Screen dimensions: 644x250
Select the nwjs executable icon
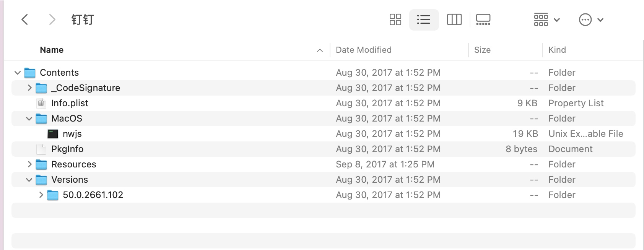(52, 134)
